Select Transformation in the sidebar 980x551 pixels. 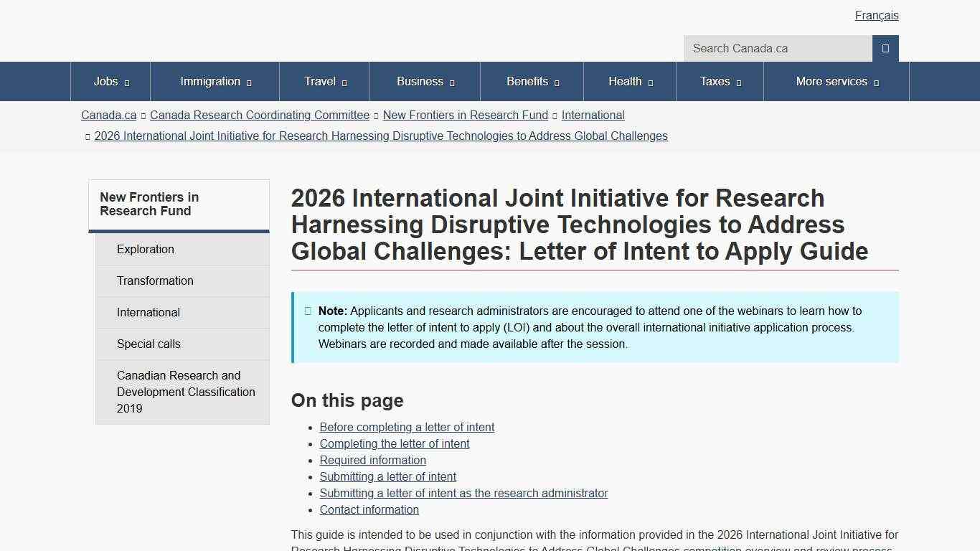tap(155, 281)
